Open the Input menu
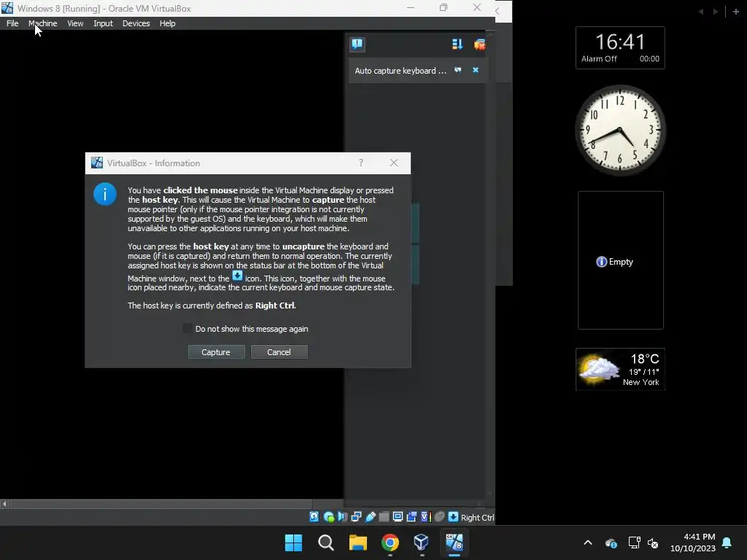 103,23
